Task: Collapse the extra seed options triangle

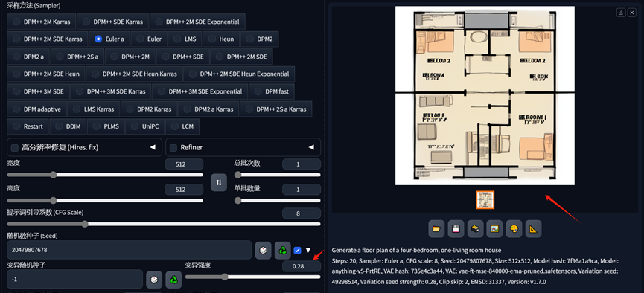Action: click(308, 250)
